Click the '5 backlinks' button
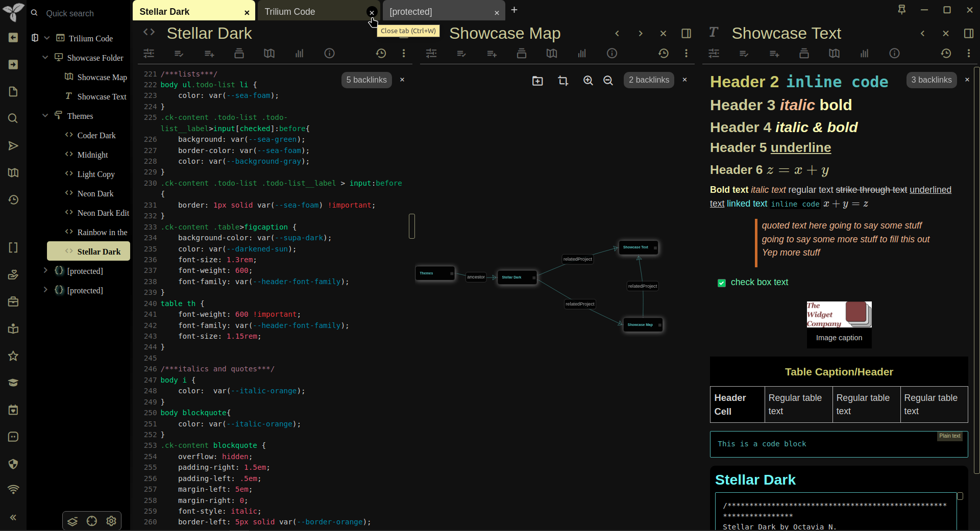The width and height of the screenshot is (980, 531). [x=366, y=80]
